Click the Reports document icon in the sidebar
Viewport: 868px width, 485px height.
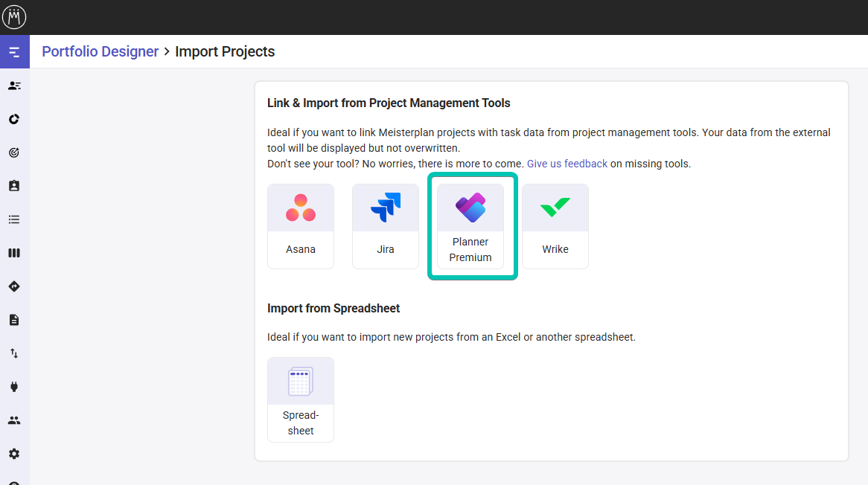click(14, 319)
